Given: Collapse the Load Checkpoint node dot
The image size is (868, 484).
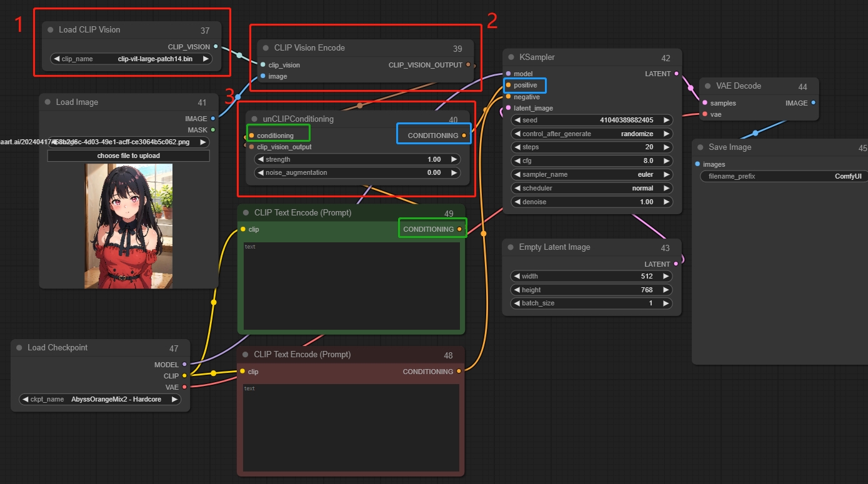Looking at the screenshot, I should click(18, 348).
